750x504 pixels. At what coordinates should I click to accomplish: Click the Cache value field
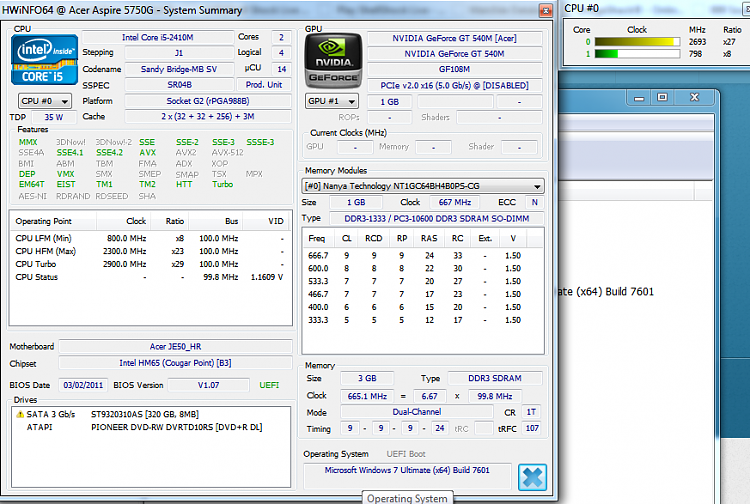coord(208,116)
